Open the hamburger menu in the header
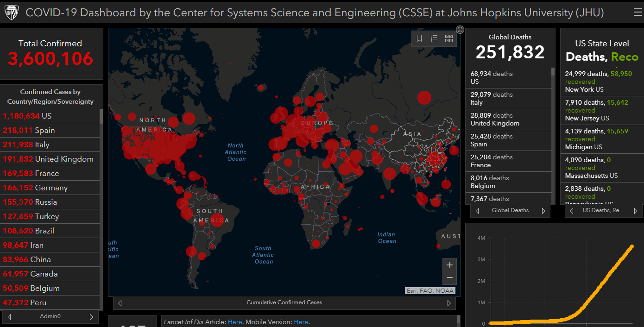Screen dimensions: 644x327 [x=638, y=13]
